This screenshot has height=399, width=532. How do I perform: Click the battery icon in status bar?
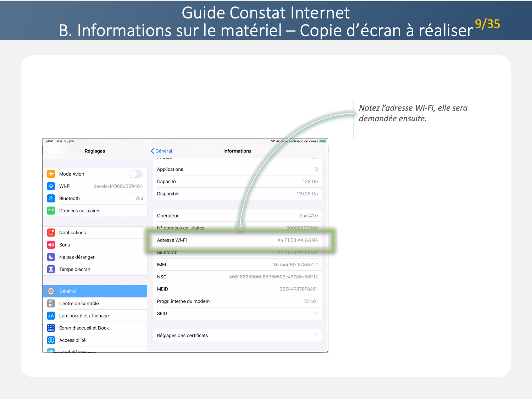(x=322, y=141)
